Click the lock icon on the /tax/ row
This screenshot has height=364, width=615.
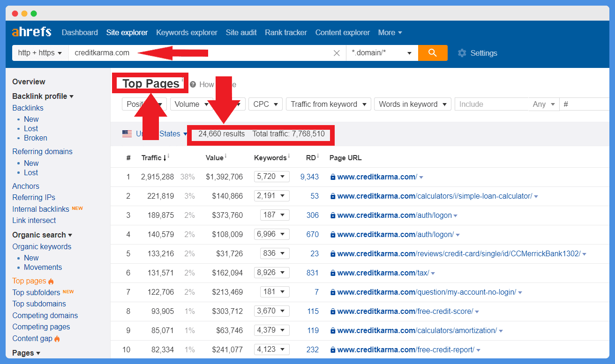click(x=333, y=273)
